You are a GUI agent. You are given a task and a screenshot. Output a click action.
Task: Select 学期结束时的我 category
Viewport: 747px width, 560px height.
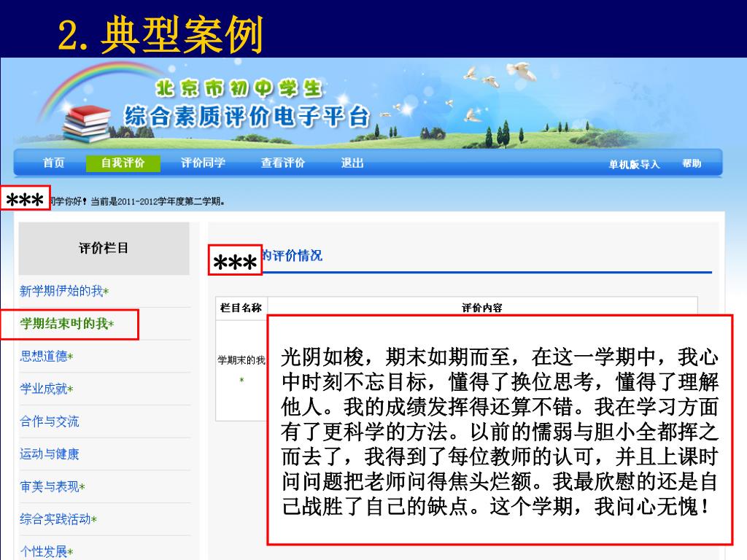click(x=66, y=324)
